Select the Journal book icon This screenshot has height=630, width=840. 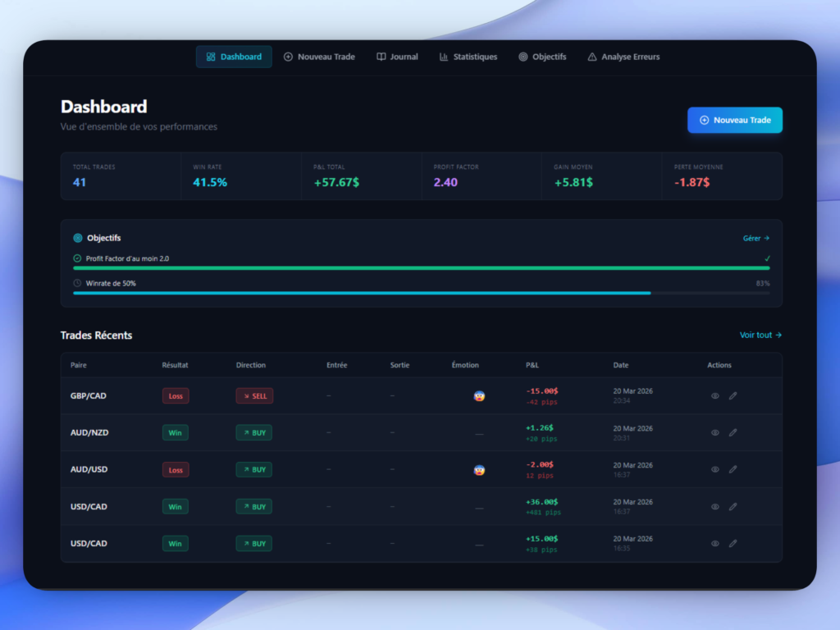pyautogui.click(x=380, y=57)
